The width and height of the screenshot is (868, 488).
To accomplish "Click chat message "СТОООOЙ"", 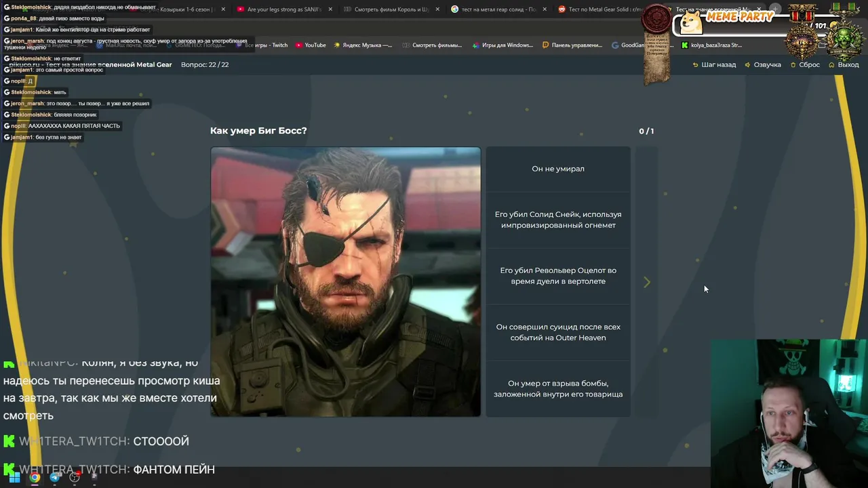I will pos(161,441).
